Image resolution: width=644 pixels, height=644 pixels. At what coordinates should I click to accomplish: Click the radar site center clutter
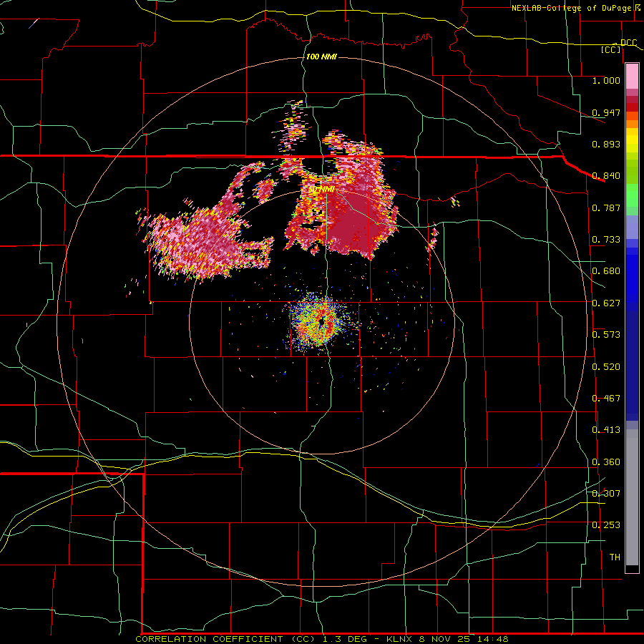[x=321, y=322]
